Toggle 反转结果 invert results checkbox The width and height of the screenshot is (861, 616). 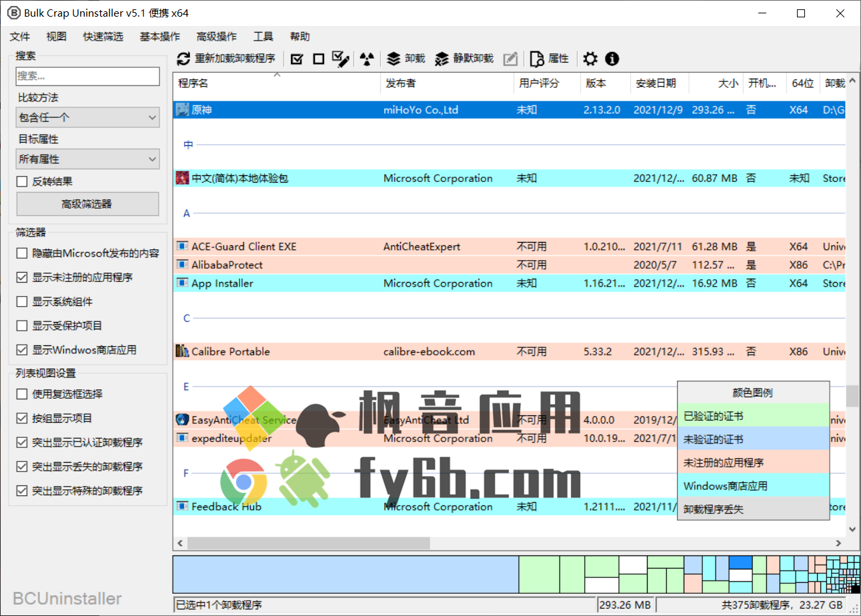(x=22, y=181)
